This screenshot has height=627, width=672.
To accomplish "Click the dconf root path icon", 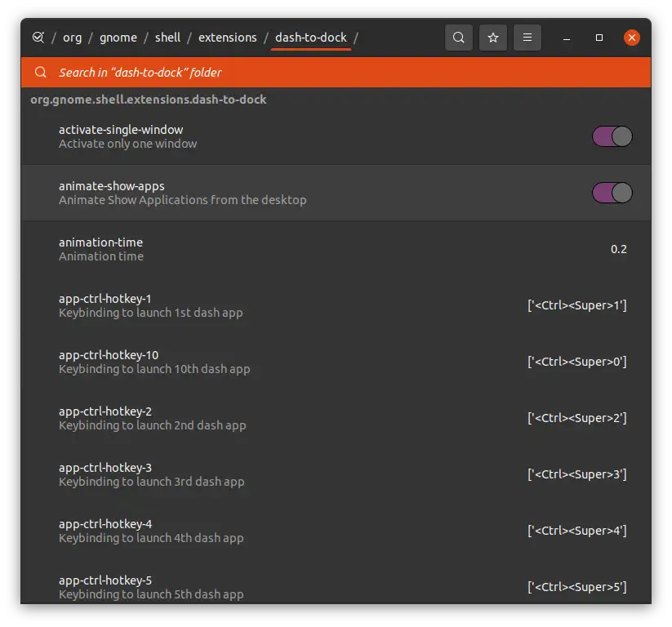I will coord(38,38).
